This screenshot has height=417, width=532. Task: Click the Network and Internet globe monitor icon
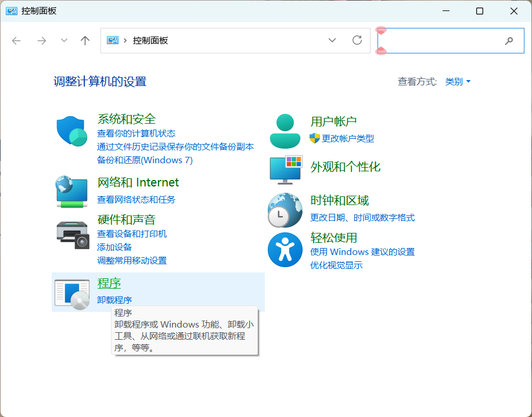pos(71,192)
